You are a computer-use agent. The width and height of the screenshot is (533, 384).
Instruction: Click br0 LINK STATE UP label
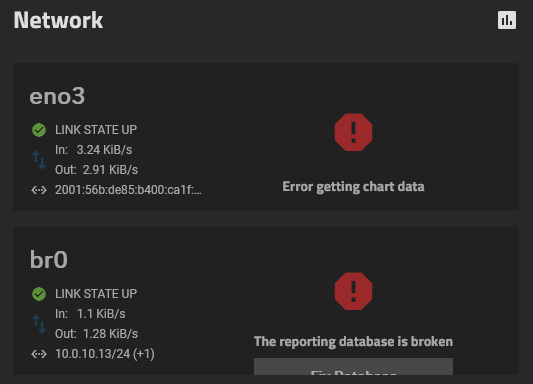(96, 294)
